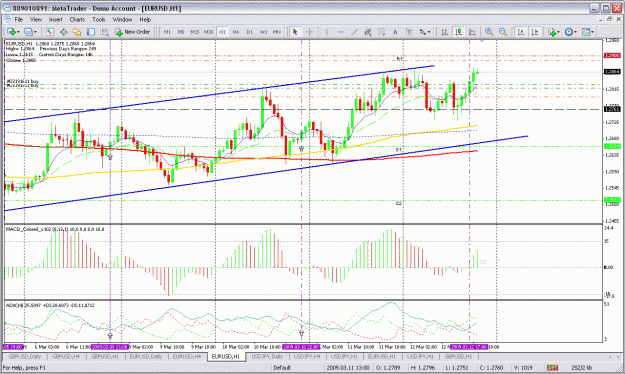
Task: Select the Fibonacci retracement tool
Action: (x=381, y=31)
